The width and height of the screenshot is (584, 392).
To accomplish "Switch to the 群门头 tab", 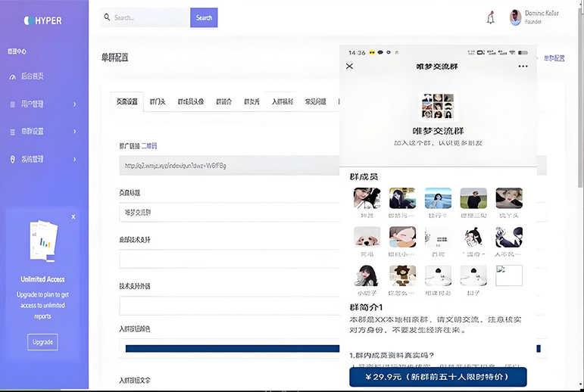I will 158,101.
